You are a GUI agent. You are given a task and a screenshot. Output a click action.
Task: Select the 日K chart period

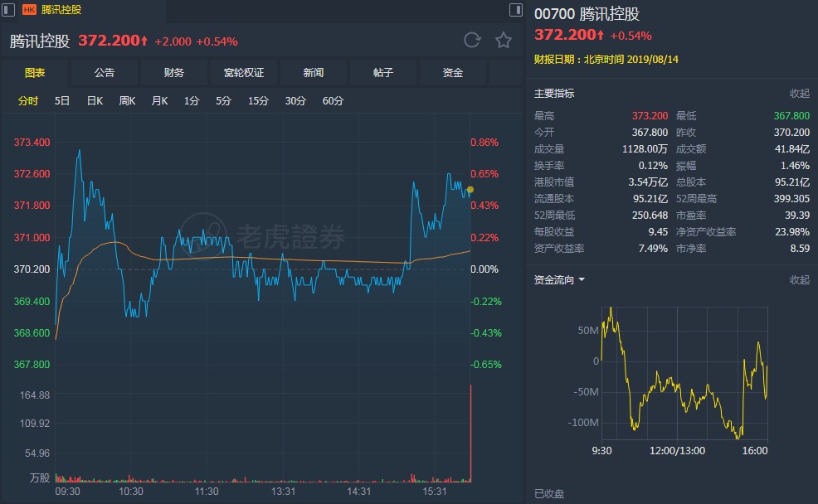click(x=95, y=101)
